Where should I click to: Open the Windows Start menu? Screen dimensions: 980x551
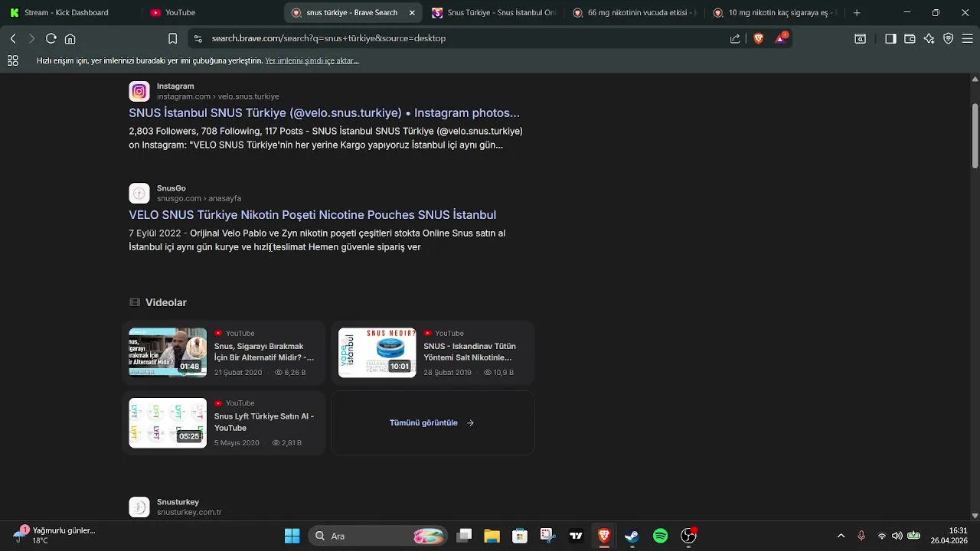(292, 536)
